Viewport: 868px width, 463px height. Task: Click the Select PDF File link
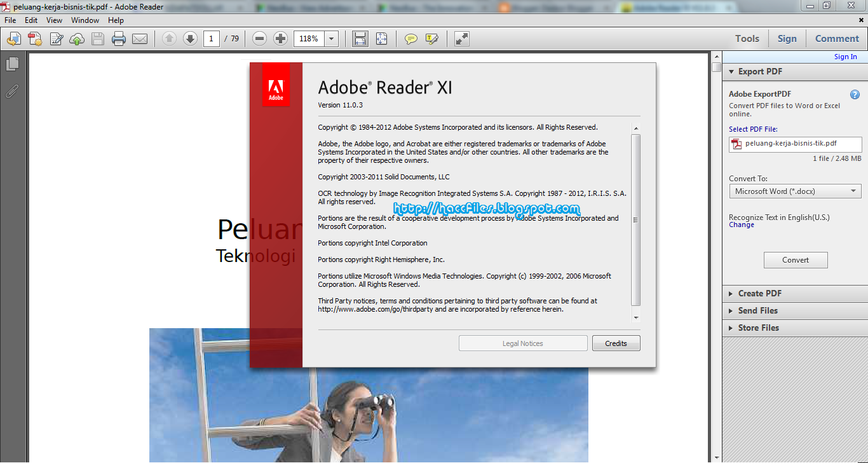point(753,129)
